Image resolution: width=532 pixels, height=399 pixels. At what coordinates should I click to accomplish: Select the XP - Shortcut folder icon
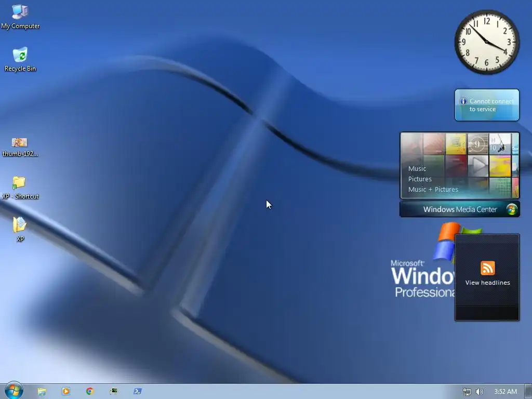(20, 188)
